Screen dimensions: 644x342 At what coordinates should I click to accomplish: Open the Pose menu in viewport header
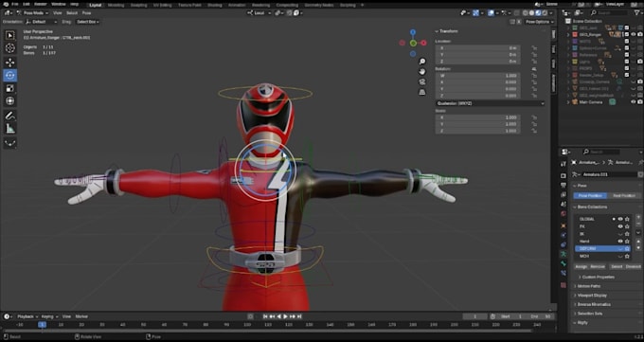point(87,13)
